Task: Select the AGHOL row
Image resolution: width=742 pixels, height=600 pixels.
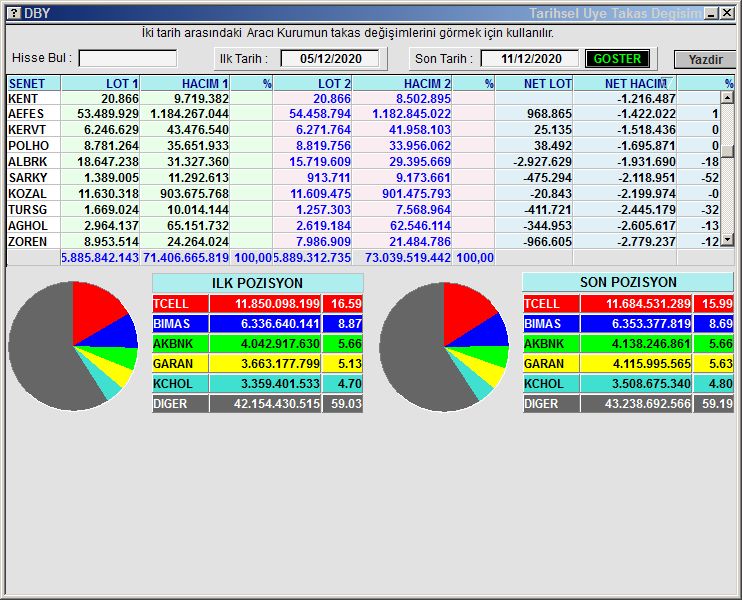Action: (x=363, y=226)
